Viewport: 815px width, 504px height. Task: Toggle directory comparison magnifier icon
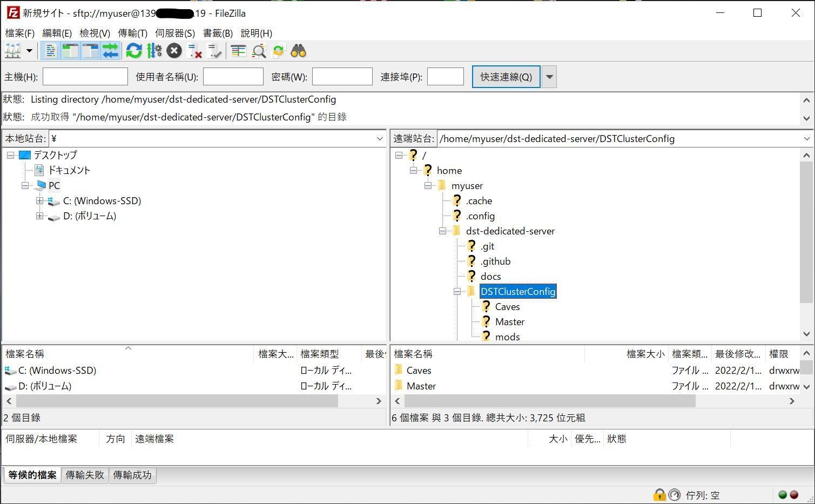pos(259,51)
